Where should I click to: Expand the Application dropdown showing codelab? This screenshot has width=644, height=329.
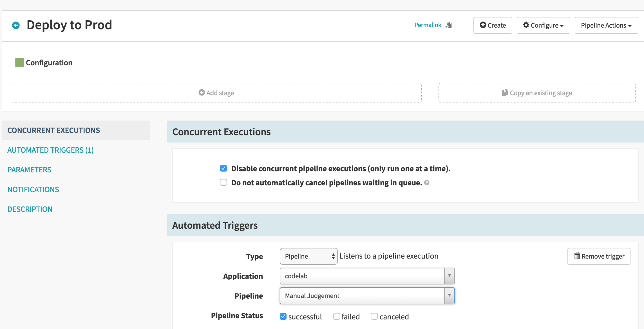(x=367, y=276)
